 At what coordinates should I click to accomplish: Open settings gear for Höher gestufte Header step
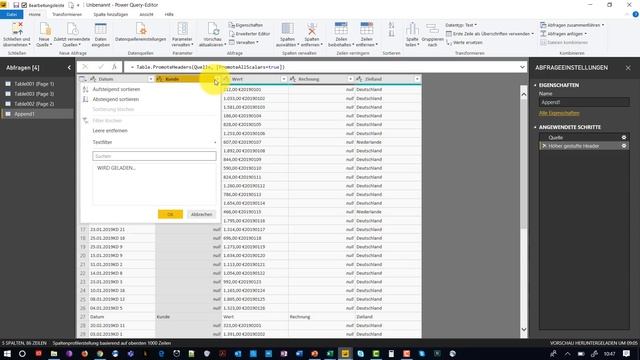tap(624, 146)
